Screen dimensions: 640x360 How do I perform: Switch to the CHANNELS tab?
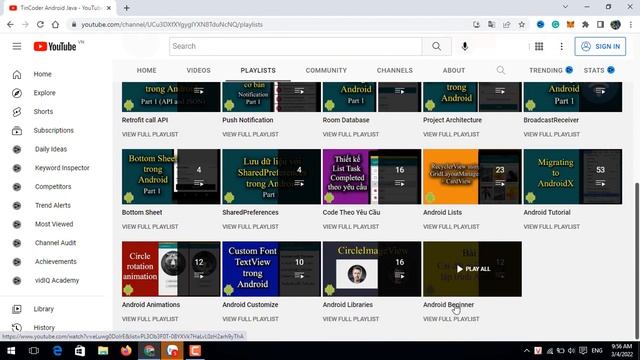point(395,71)
